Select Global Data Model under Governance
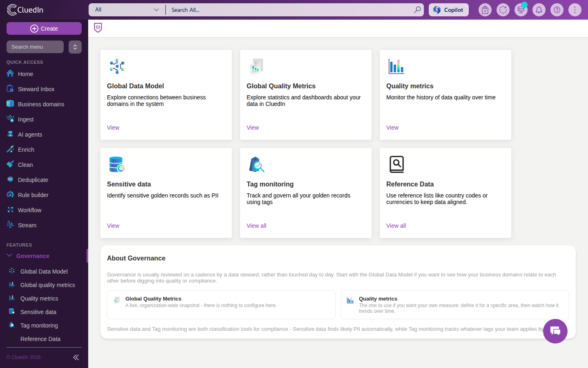The image size is (588, 368). click(44, 272)
